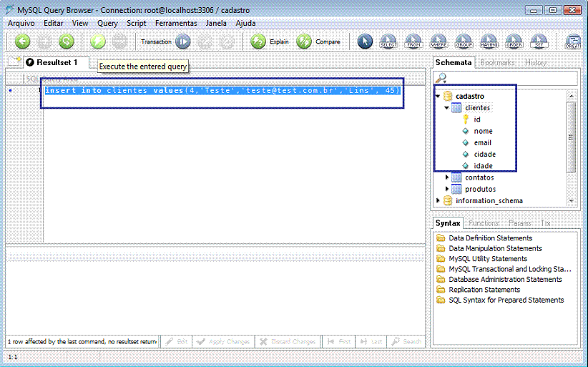Choose the SET clause tool

tap(539, 41)
